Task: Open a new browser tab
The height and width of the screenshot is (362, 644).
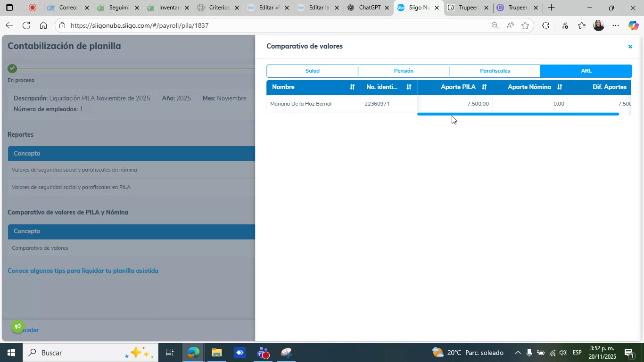Action: pyautogui.click(x=551, y=8)
